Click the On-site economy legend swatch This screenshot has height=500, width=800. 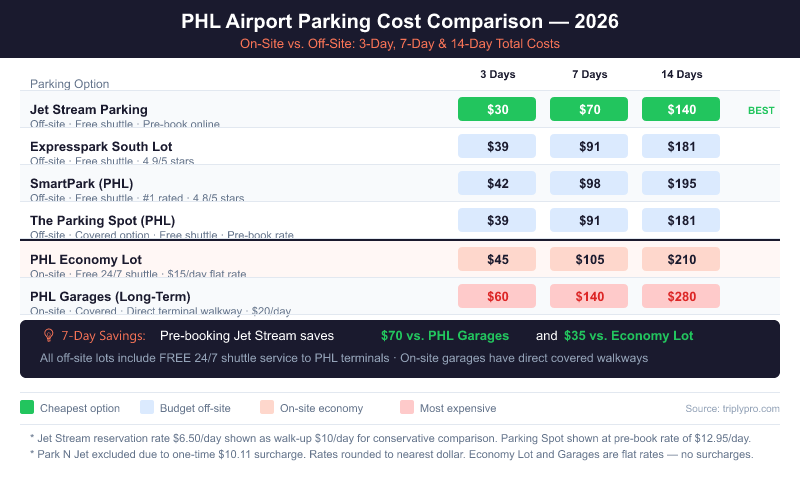point(264,408)
